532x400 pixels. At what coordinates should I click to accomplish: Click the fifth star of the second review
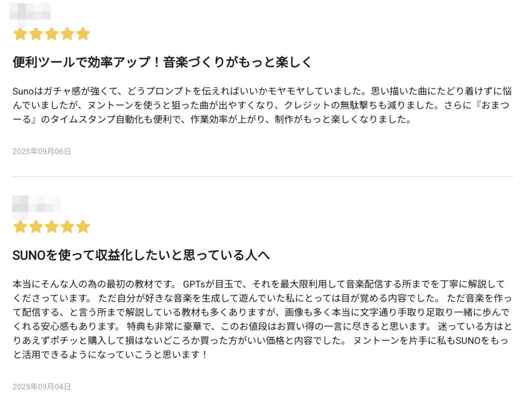coord(83,226)
